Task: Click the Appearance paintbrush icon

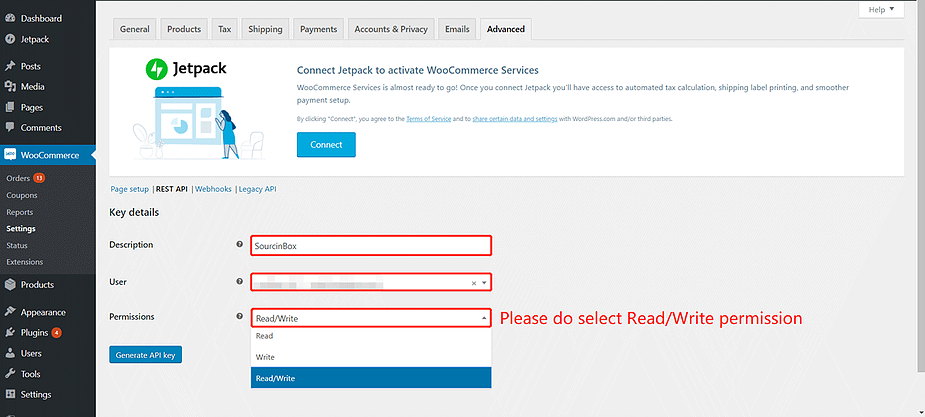Action: pos(9,312)
